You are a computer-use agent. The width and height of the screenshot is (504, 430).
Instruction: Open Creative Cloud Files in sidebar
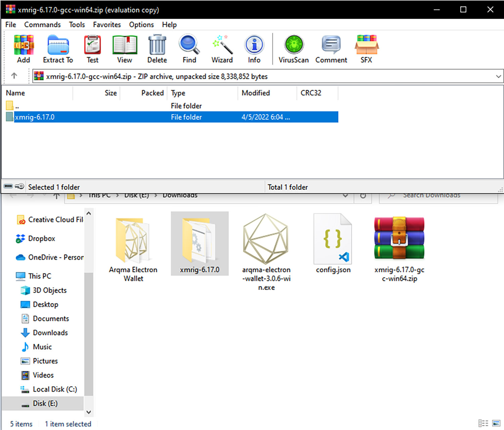click(50, 220)
